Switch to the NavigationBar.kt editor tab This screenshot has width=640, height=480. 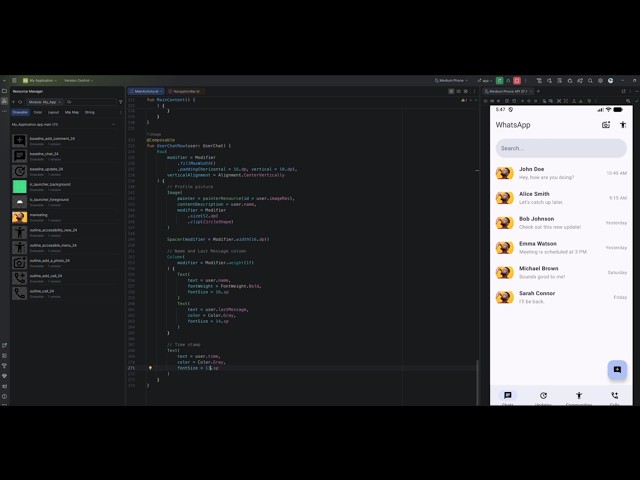point(186,91)
